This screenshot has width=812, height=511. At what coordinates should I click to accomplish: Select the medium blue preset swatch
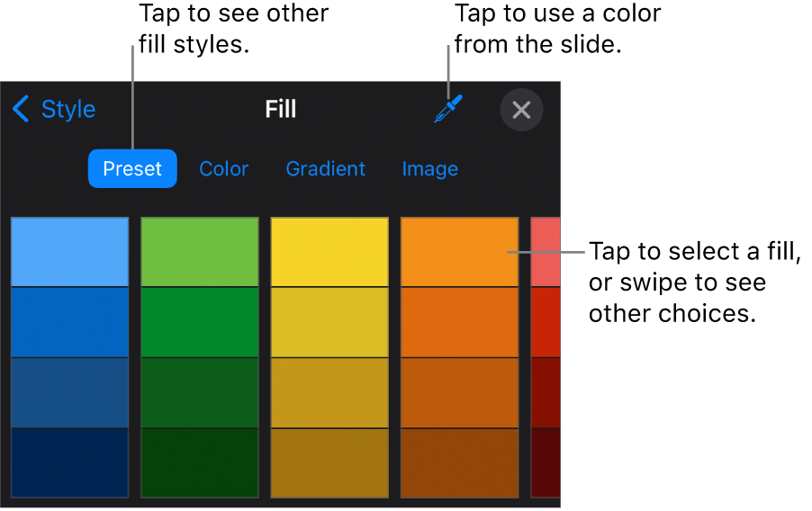(69, 322)
